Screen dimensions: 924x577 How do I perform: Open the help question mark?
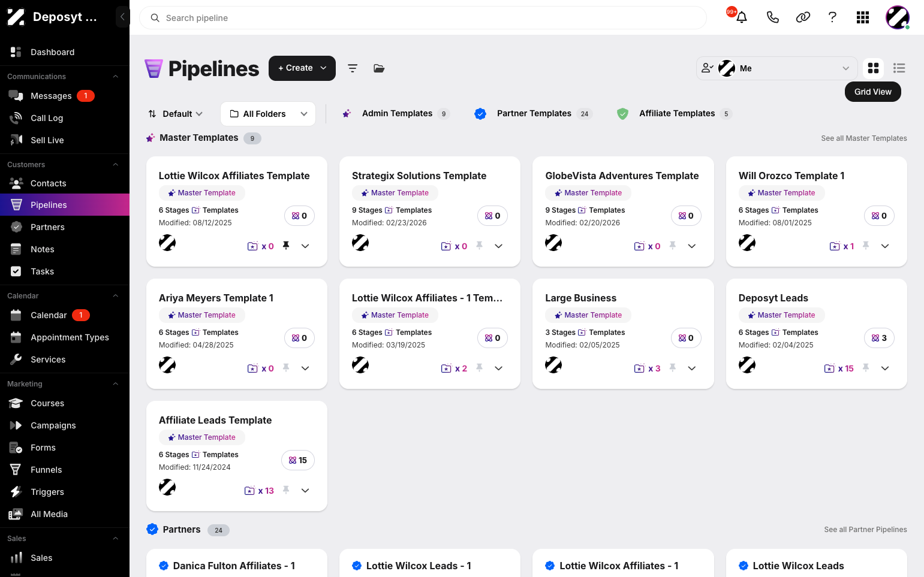coord(832,17)
